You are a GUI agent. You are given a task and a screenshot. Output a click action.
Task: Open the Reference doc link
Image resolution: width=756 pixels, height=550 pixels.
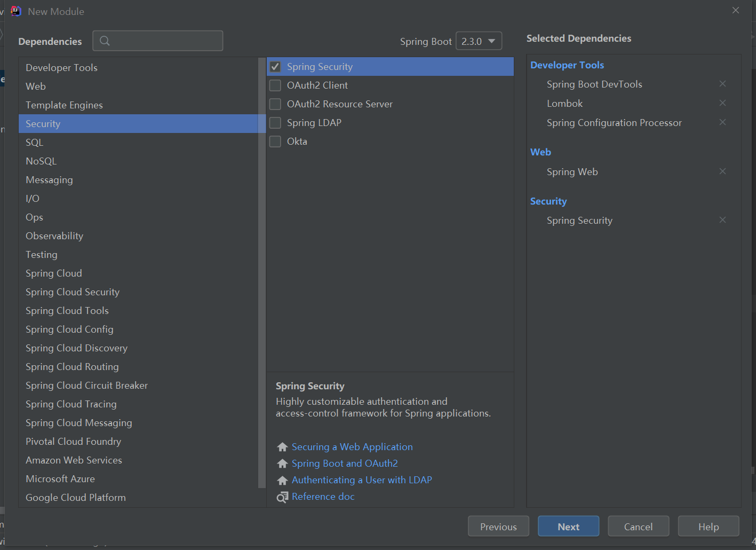[323, 497]
